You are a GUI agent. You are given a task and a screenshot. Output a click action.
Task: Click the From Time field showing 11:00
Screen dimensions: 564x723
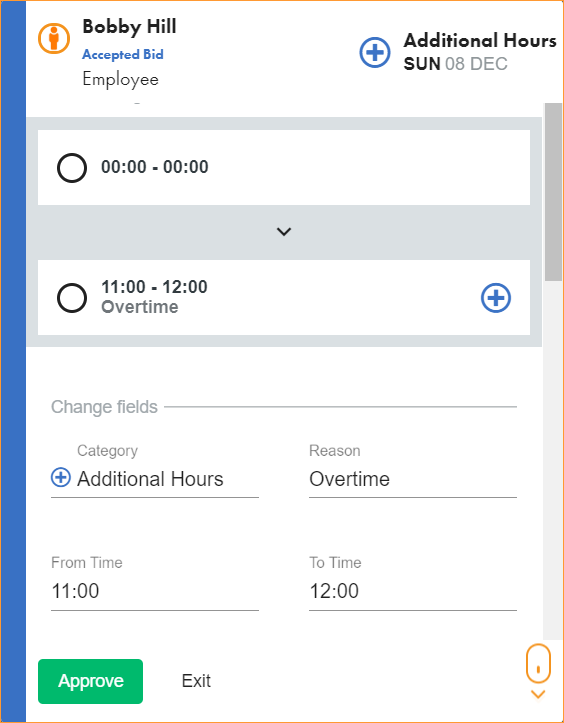(154, 592)
